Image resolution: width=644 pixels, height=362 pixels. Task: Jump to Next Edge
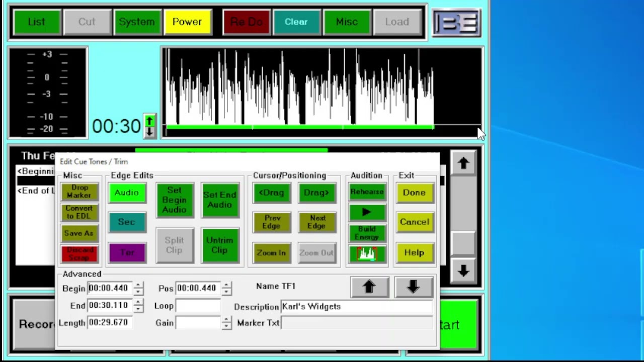pos(316,223)
